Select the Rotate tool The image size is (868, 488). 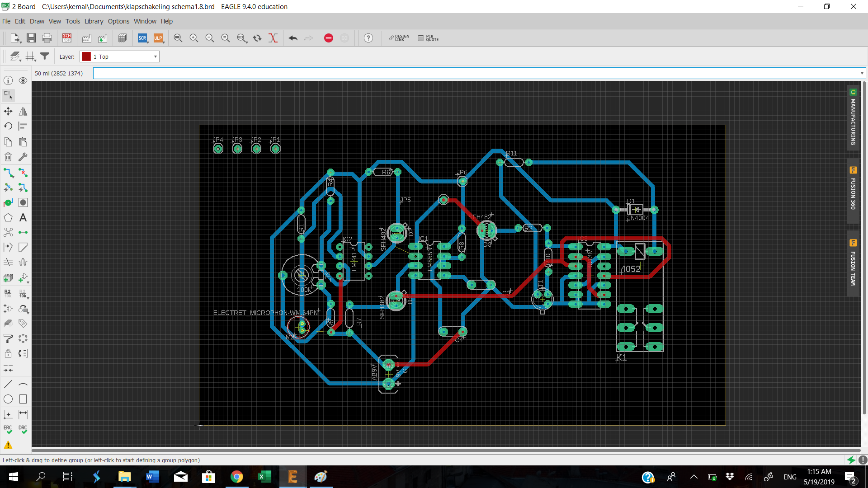pyautogui.click(x=8, y=126)
